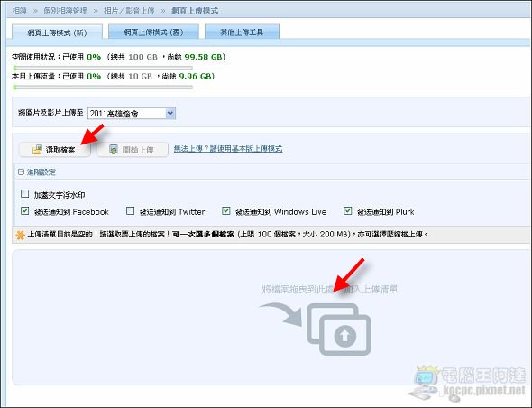Check 發送通知到 Twitter
Viewport: 532px width, 408px height.
pyautogui.click(x=130, y=210)
